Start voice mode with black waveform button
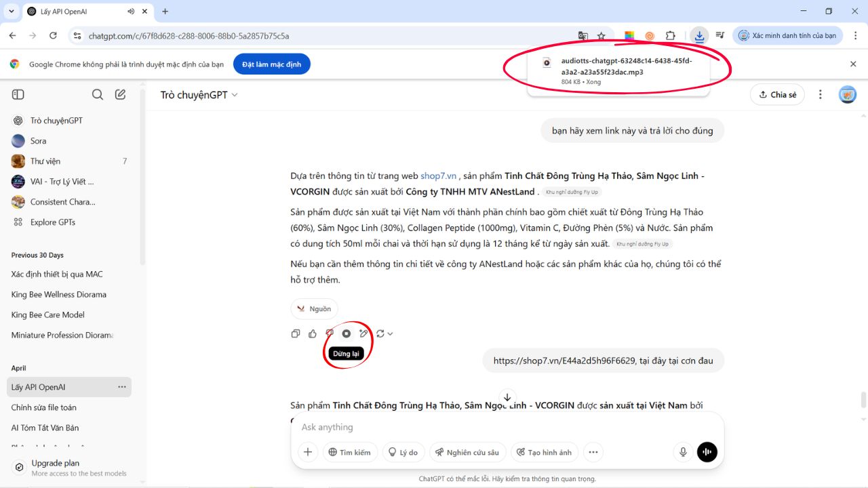The image size is (868, 488). pyautogui.click(x=707, y=452)
